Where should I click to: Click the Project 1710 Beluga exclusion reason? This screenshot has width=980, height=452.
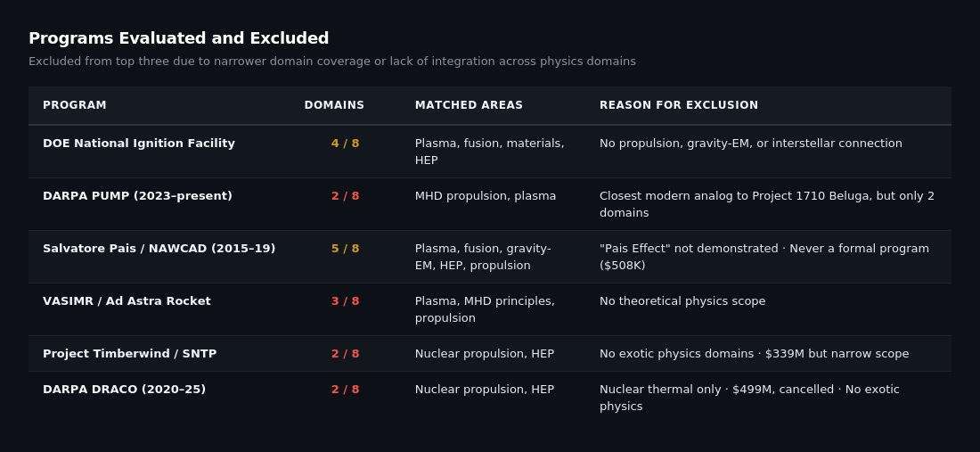(x=766, y=204)
